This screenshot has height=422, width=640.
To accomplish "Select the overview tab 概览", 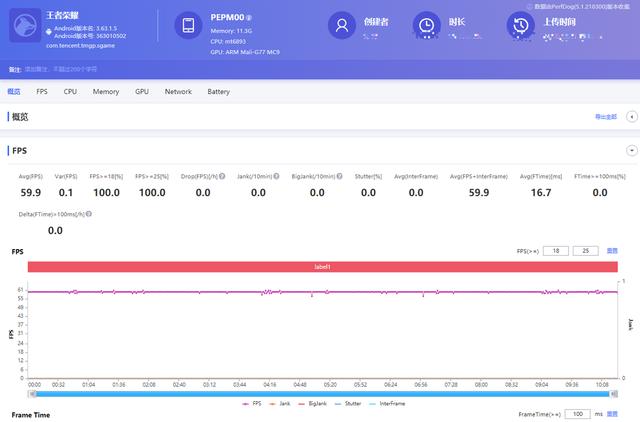I will tap(13, 91).
